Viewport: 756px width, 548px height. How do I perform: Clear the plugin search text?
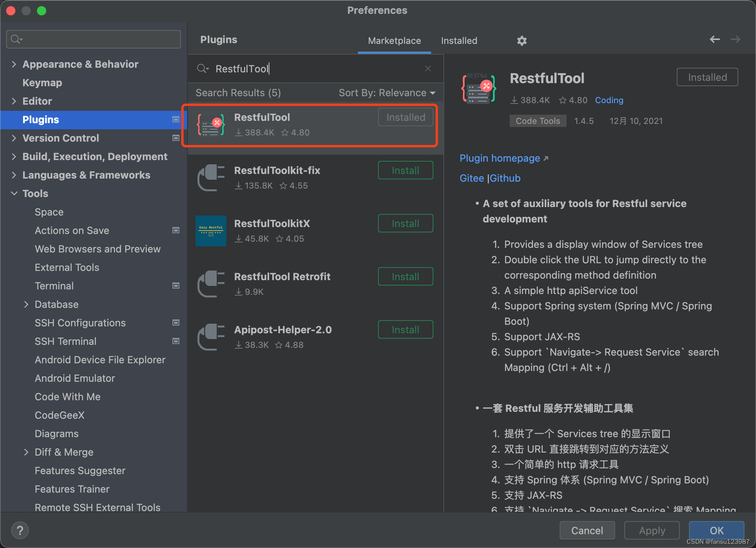[428, 68]
